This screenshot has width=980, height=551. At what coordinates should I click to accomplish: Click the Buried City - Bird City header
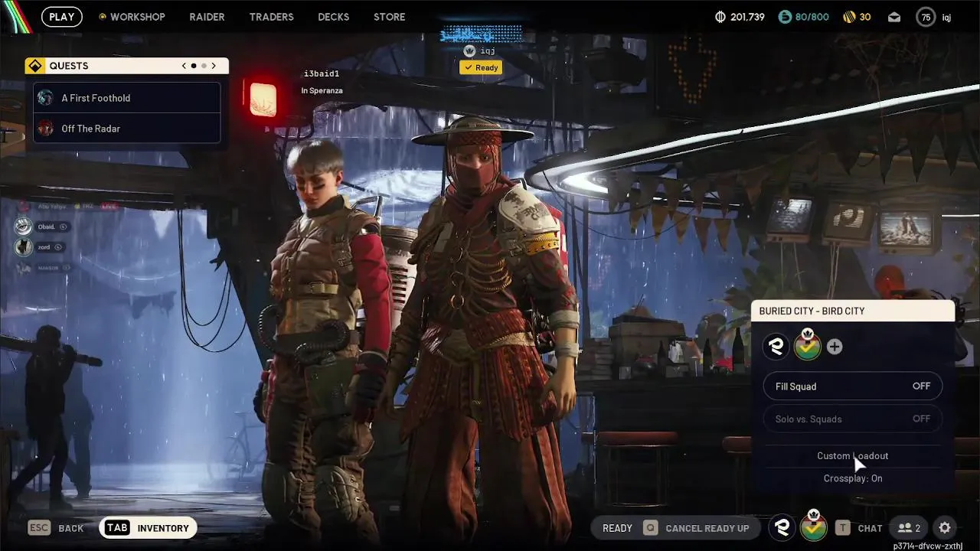pos(853,311)
